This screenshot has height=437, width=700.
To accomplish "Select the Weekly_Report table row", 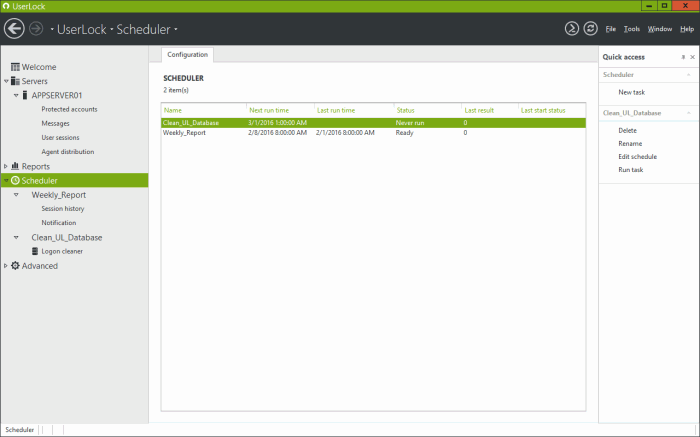I will (373, 133).
